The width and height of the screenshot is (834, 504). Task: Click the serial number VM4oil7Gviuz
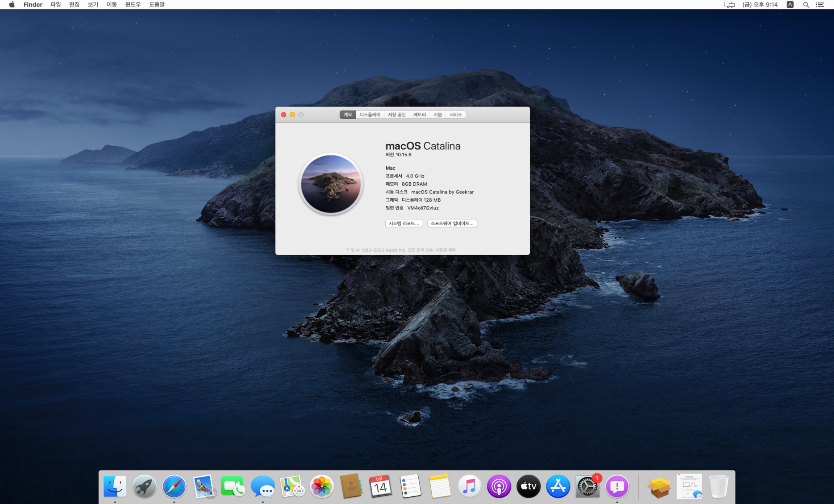coord(423,208)
